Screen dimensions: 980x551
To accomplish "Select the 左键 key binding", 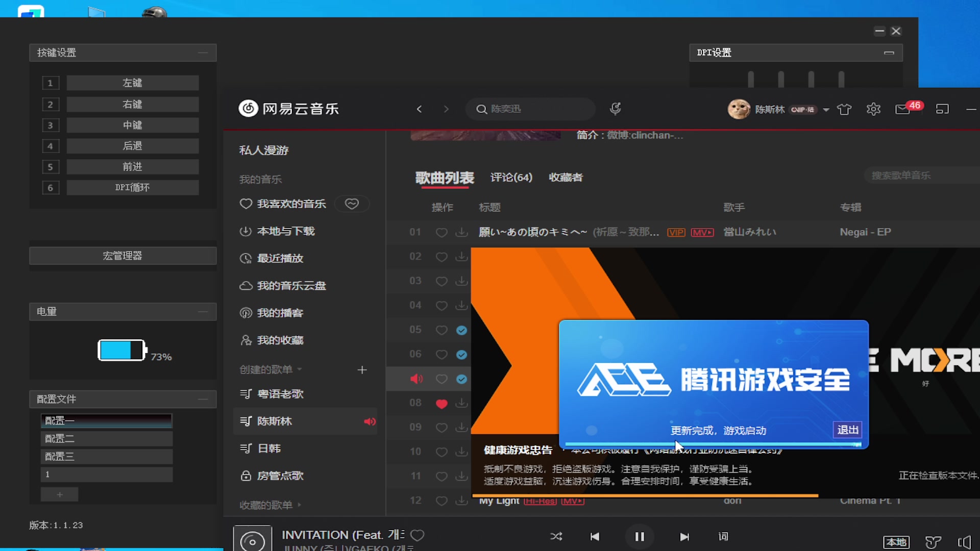I will 132,83.
